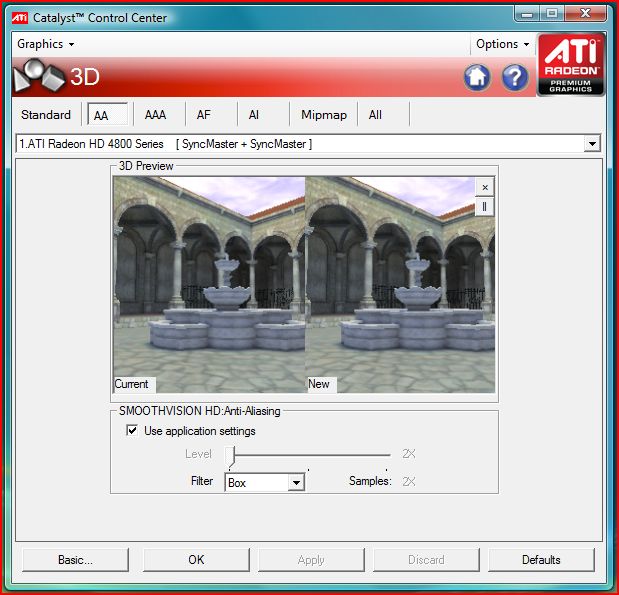
Task: Select the AA tab
Action: pyautogui.click(x=107, y=115)
